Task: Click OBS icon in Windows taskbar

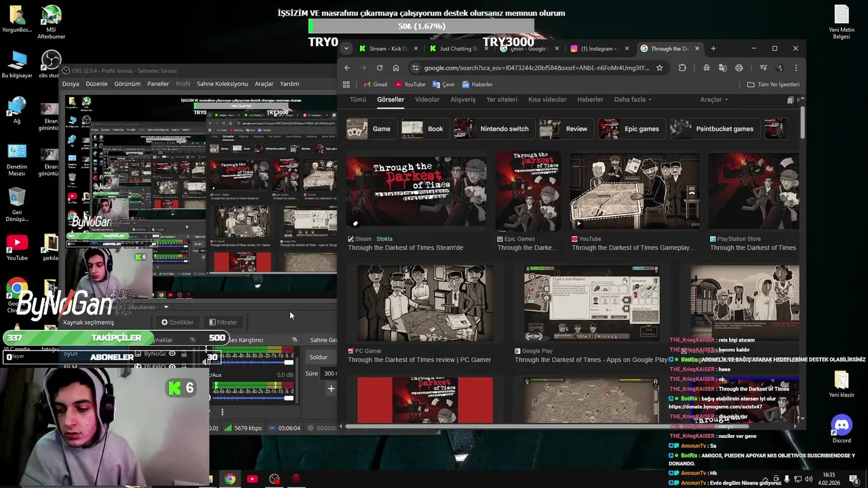Action: click(274, 479)
